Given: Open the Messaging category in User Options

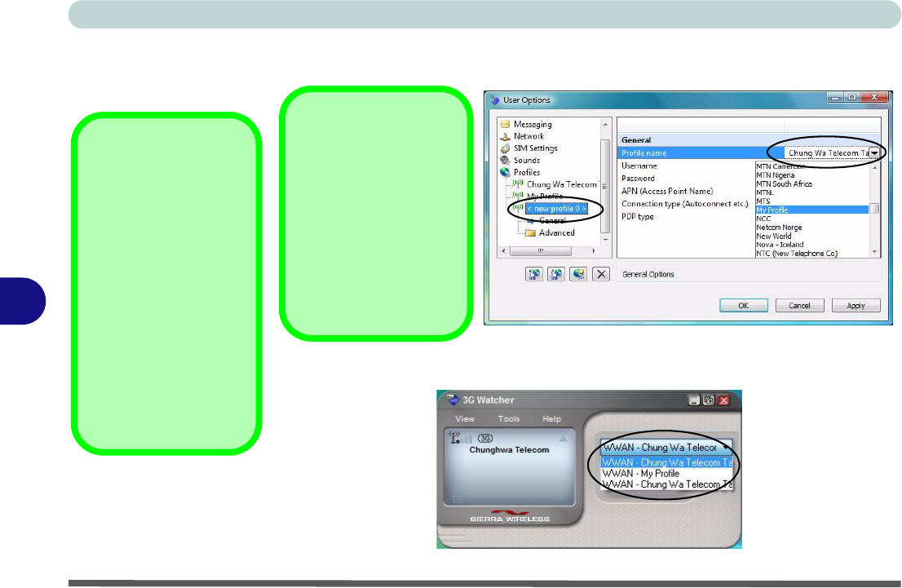Looking at the screenshot, I should click(x=532, y=124).
